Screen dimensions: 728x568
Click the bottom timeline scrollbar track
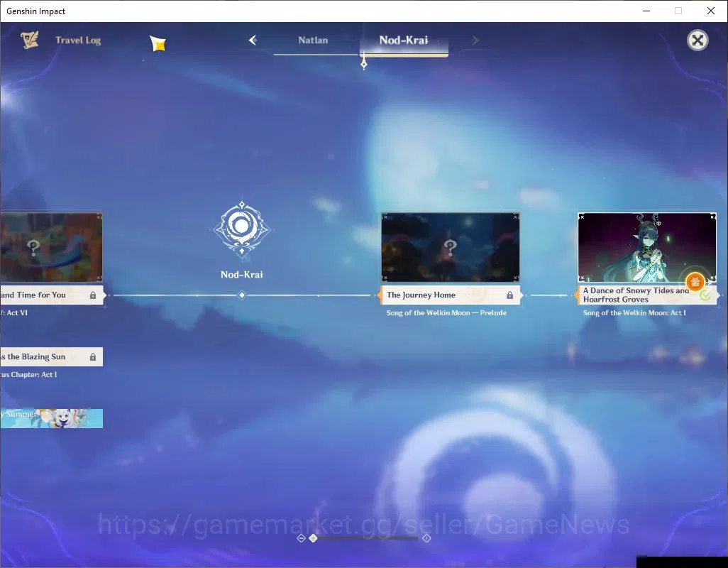pyautogui.click(x=365, y=538)
